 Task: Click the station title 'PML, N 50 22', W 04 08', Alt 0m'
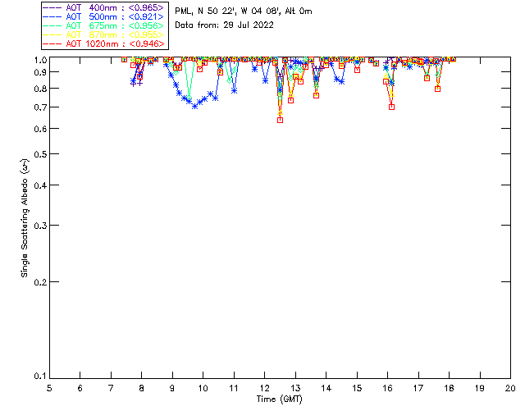point(244,11)
